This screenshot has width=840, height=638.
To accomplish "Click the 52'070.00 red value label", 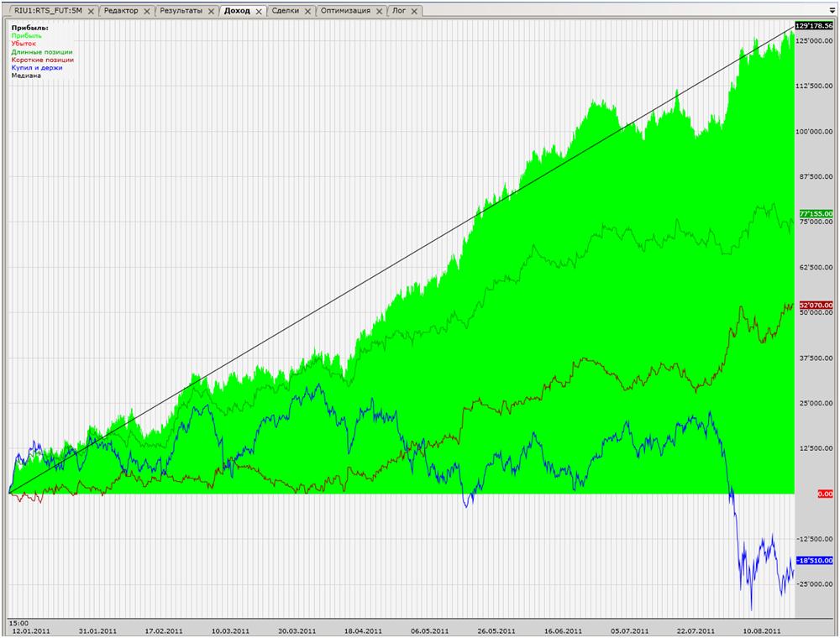I will (x=816, y=305).
